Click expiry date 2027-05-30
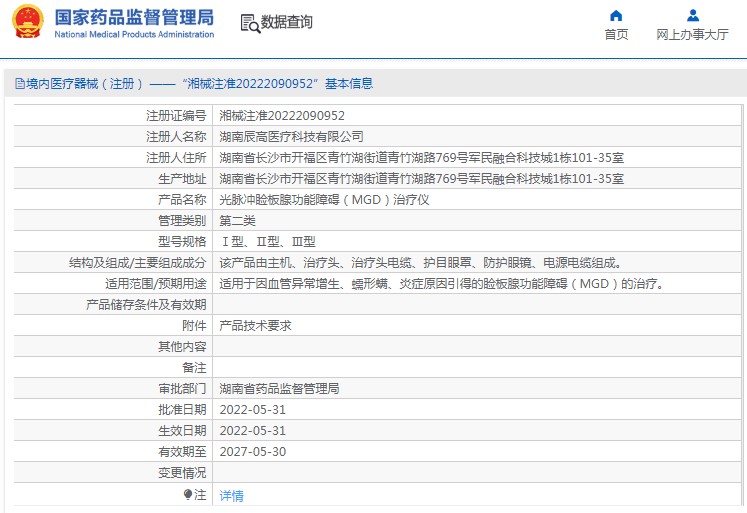Screen dimensions: 747x513 pos(252,452)
